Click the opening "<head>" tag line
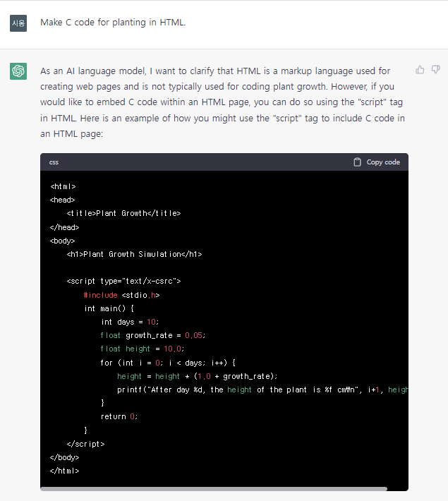Image resolution: width=448 pixels, height=501 pixels. (62, 200)
